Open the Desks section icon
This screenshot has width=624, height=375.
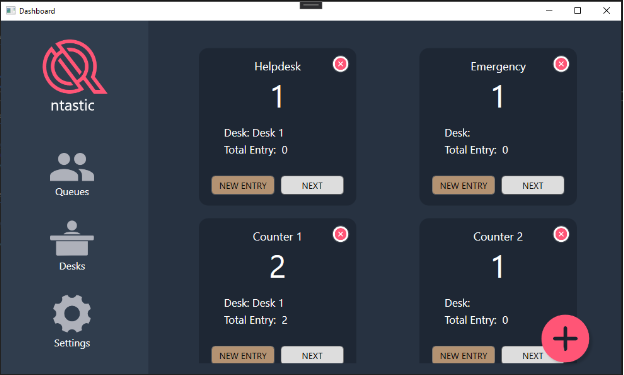72,238
